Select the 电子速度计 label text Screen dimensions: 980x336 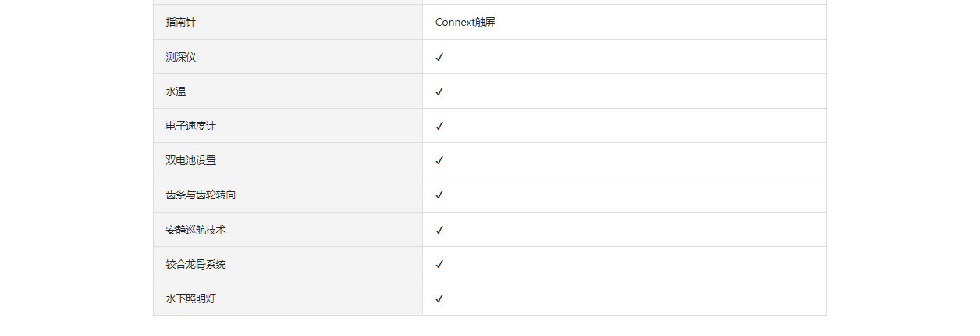[x=190, y=126]
